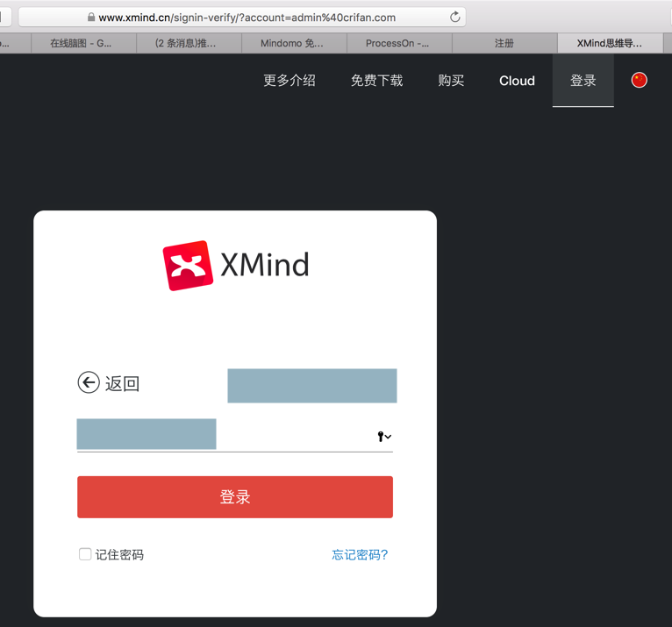672x627 pixels.
Task: Click the lock icon in address bar
Action: point(91,18)
